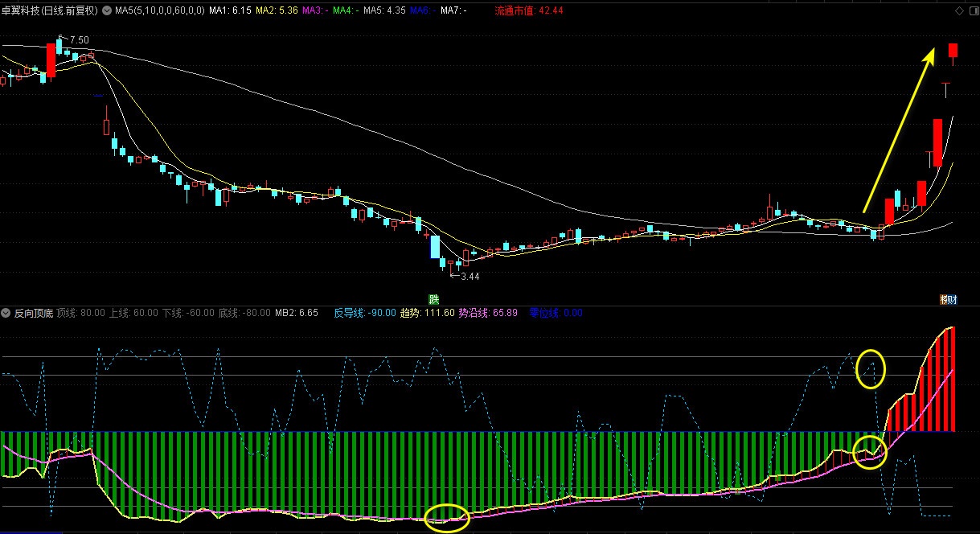Click the tip of the yellow arrow

click(933, 51)
